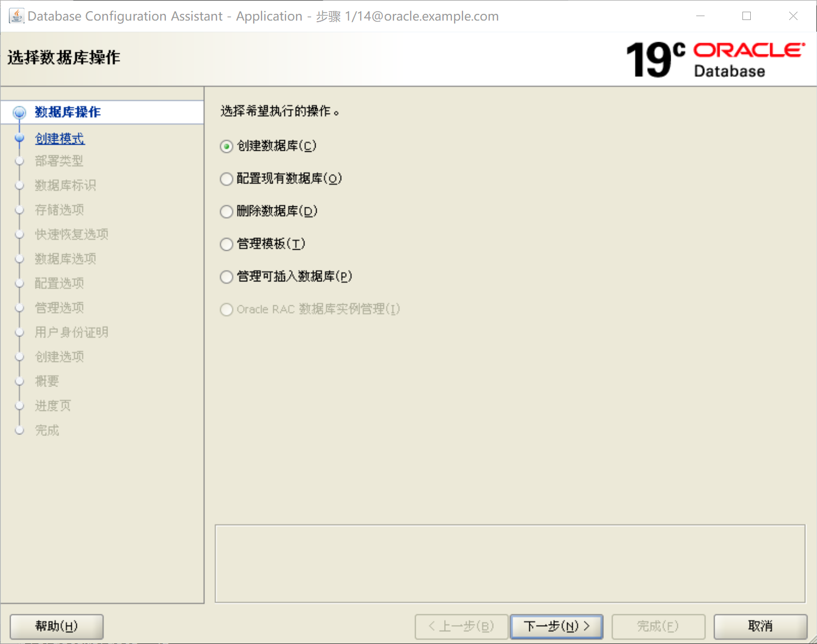Click 配置选项 step in sidebar

pos(59,283)
